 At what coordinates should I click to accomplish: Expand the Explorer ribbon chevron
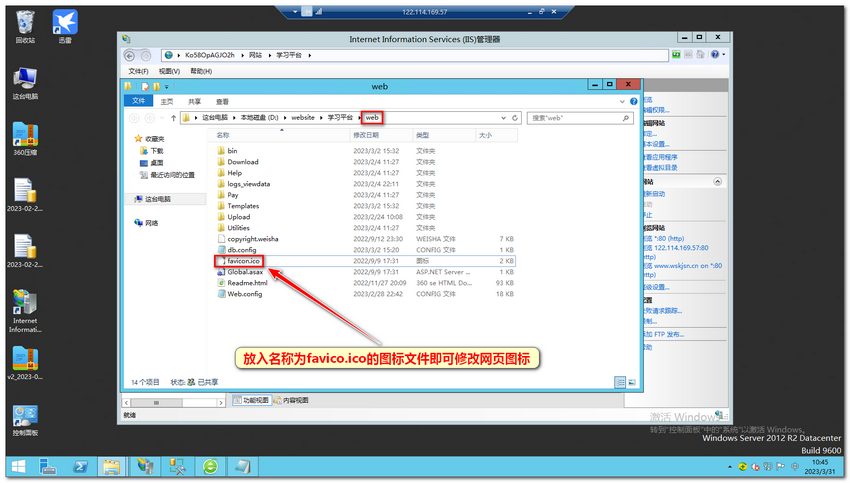(x=622, y=102)
